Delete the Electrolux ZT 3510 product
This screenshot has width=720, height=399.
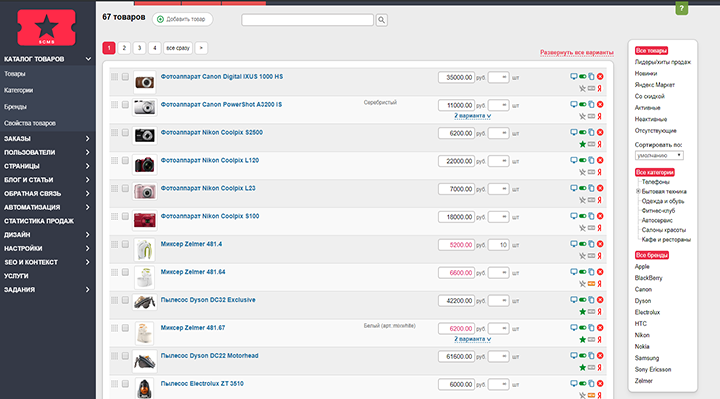600,383
